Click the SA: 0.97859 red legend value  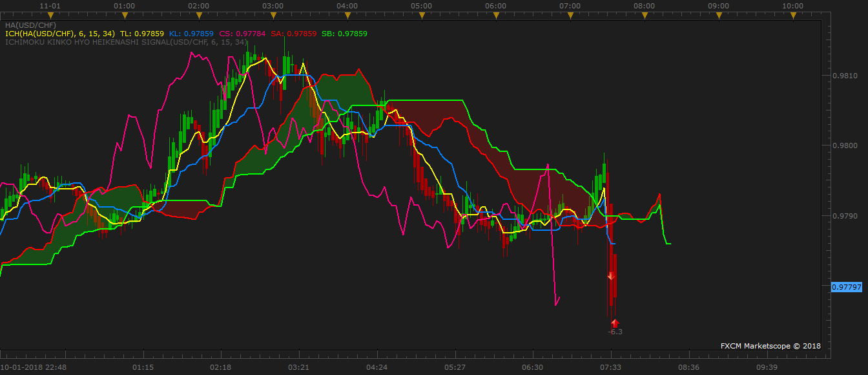tap(294, 34)
